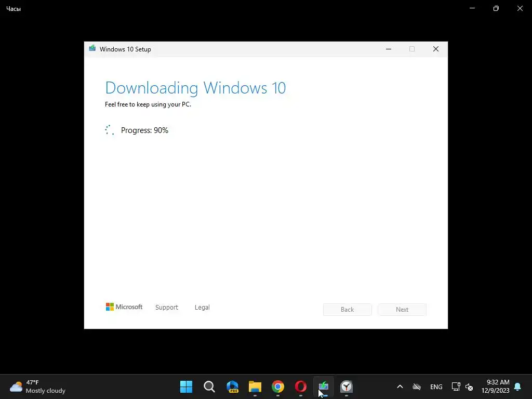This screenshot has height=399, width=532.
Task: Minimize the Часы window
Action: click(x=472, y=8)
